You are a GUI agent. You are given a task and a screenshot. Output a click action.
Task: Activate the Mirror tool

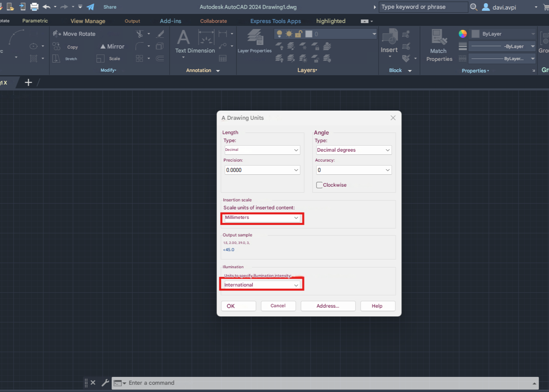(112, 47)
